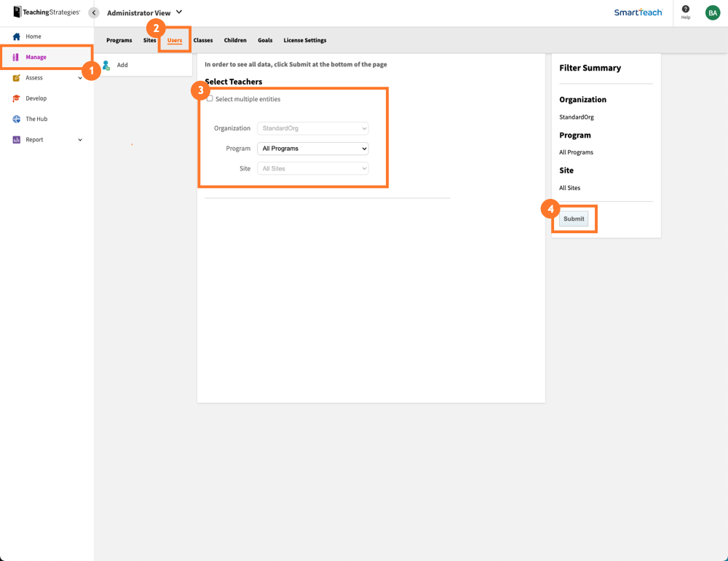Screen dimensions: 728x561
Task: Open the Home section in sidebar
Action: pos(33,36)
